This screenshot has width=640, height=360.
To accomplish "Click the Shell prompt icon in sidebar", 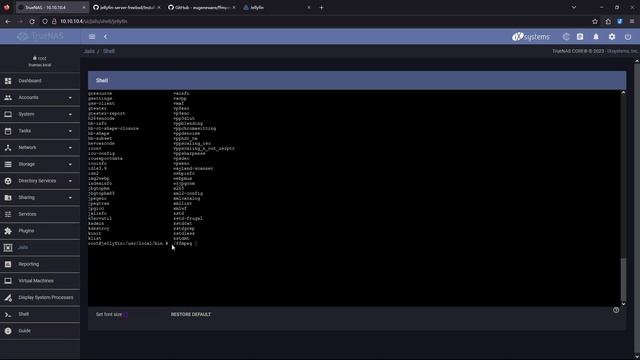I will pos(8,314).
